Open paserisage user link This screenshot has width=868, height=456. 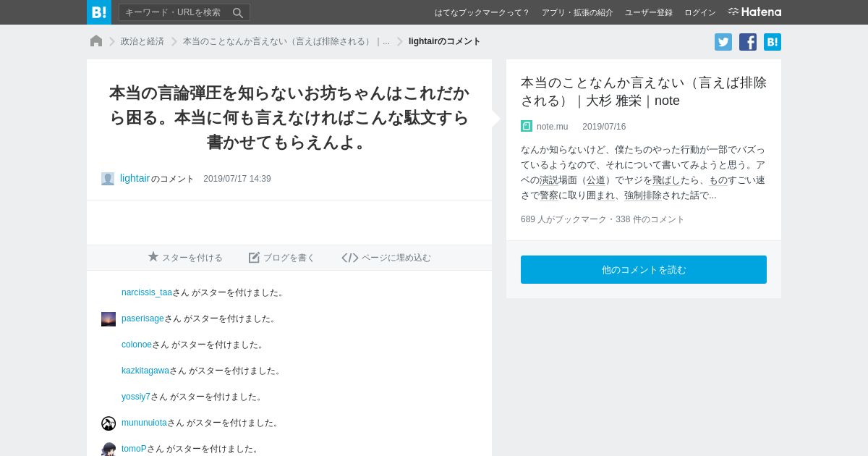click(142, 318)
